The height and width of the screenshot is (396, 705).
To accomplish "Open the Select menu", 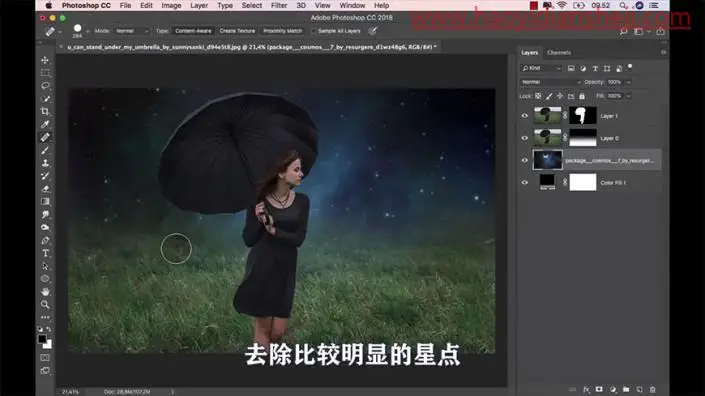I will 251,5.
